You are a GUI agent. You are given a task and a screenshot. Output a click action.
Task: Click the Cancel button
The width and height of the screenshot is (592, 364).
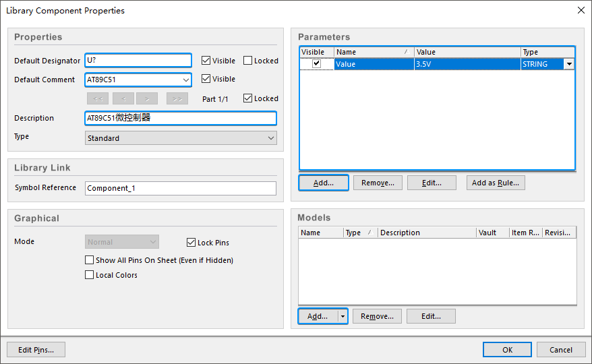pyautogui.click(x=561, y=350)
